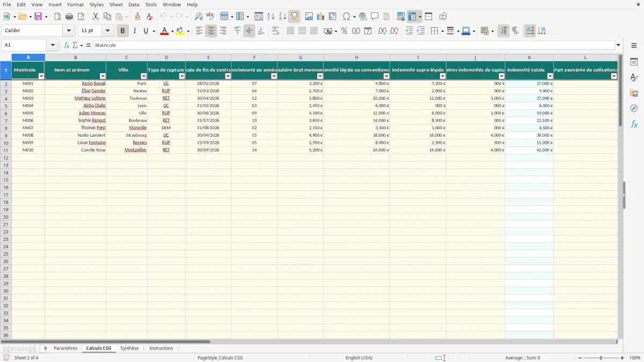Format as Percent icon

tap(345, 31)
